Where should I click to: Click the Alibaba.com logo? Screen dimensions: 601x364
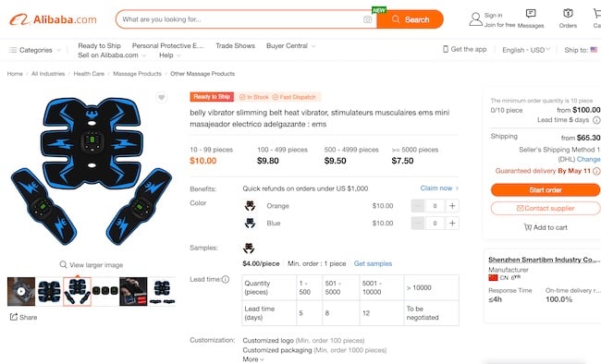[53, 19]
